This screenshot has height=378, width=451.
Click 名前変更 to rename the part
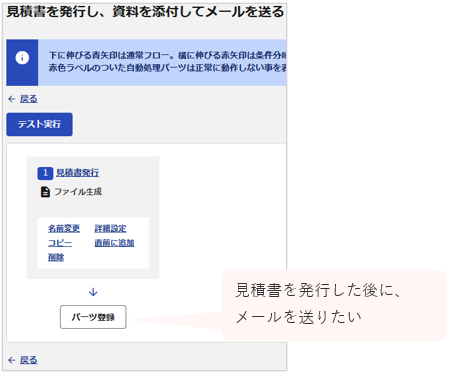click(x=64, y=228)
